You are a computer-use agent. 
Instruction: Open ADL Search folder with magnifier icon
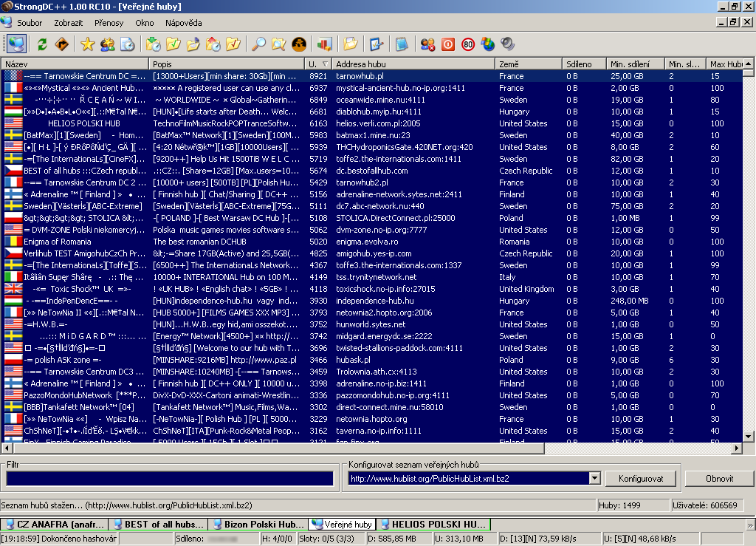[278, 44]
